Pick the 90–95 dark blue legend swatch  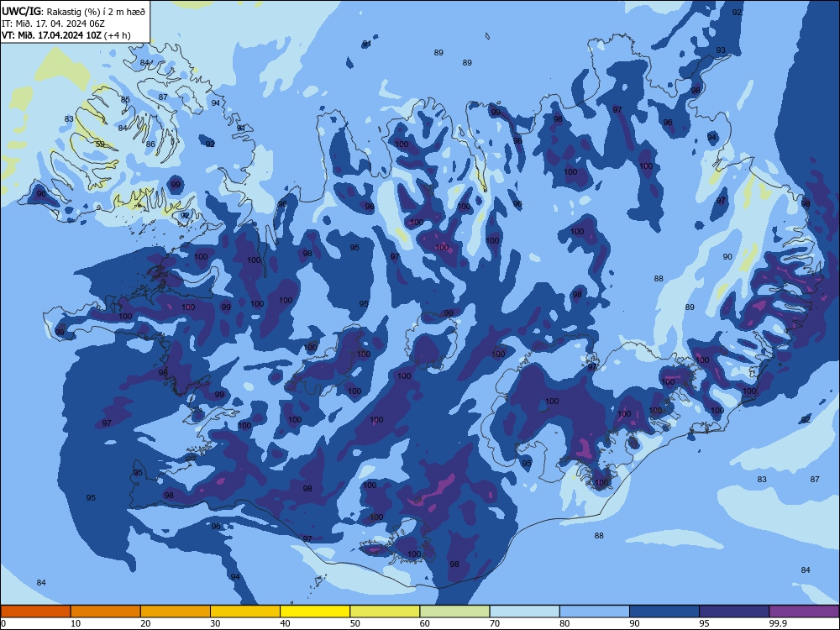664,612
